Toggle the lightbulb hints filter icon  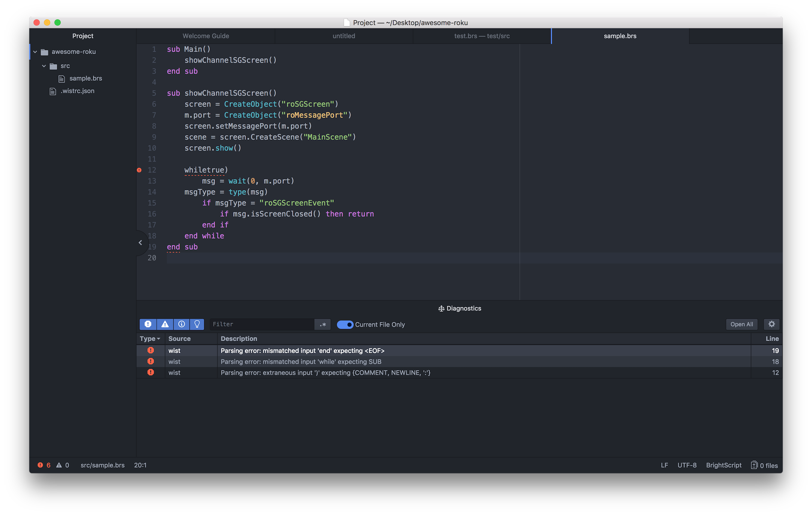click(x=197, y=324)
